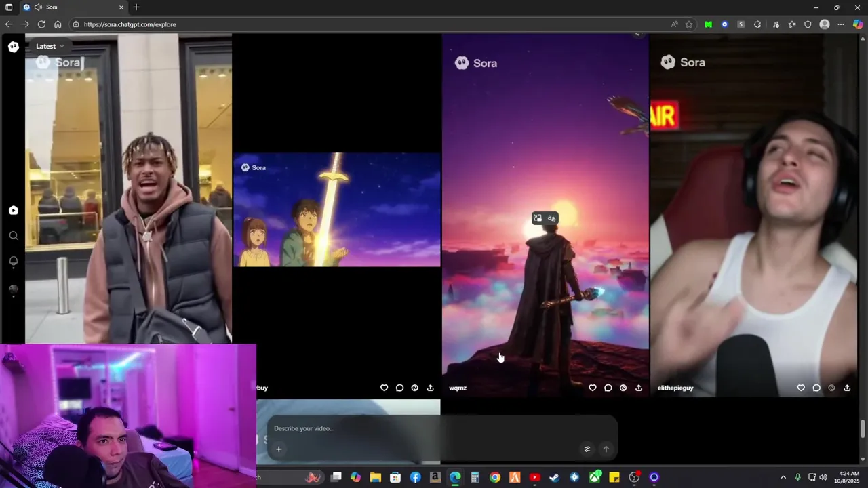Open the tab actions menu
868x488 pixels.
pyautogui.click(x=9, y=7)
